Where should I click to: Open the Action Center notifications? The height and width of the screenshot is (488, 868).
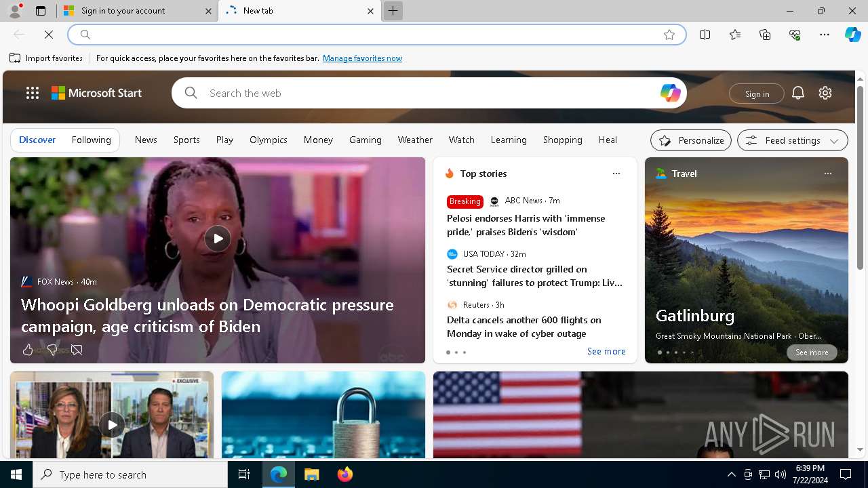click(846, 474)
